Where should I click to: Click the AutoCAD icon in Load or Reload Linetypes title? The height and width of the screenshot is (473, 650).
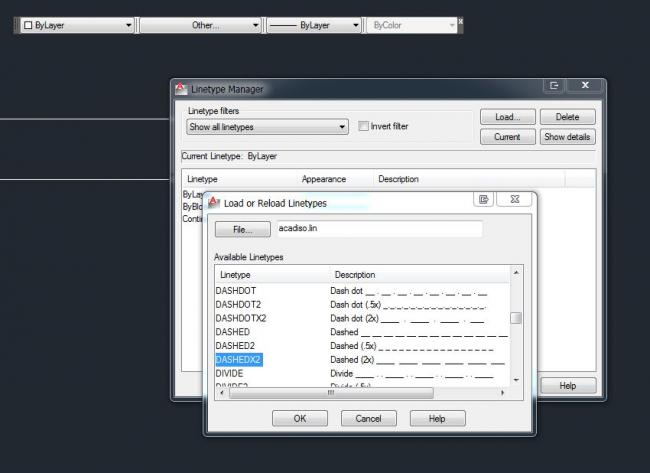pos(213,202)
